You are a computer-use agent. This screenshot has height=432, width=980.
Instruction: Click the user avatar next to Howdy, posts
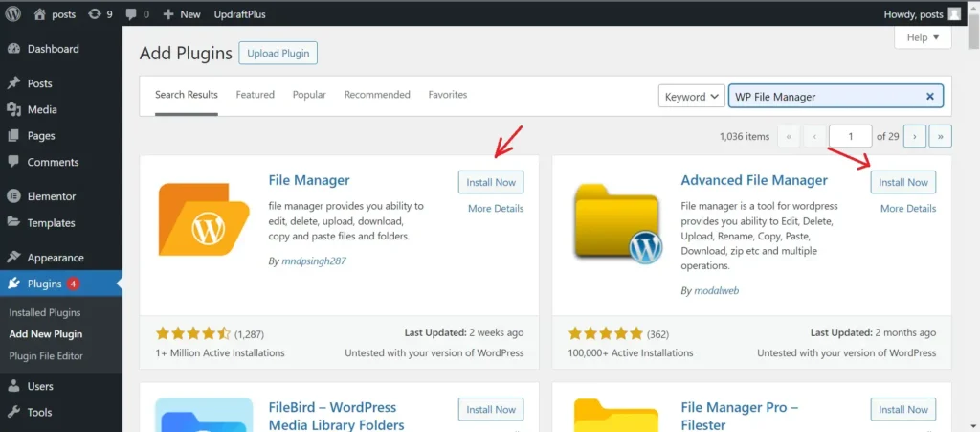(x=954, y=14)
